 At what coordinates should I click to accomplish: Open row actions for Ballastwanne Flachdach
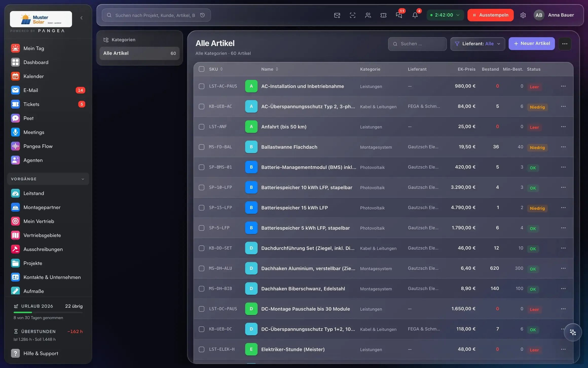(563, 147)
